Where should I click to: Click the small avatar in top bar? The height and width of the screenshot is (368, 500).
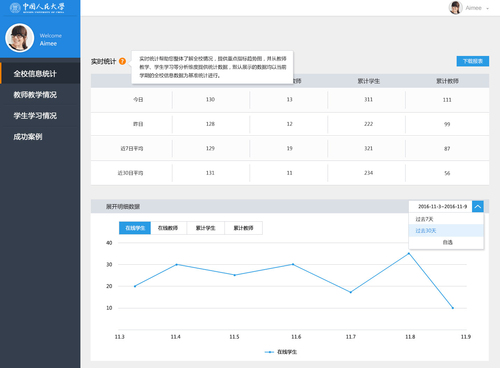(455, 8)
